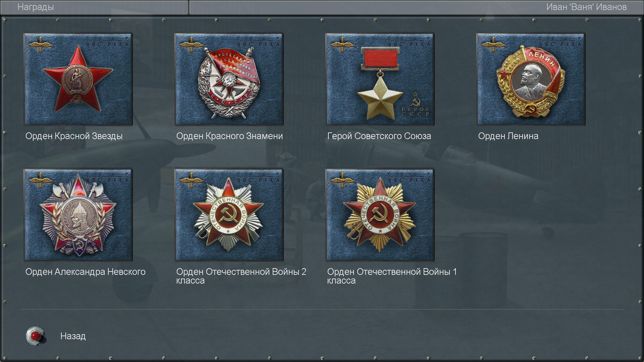Click the Орден Красного Знамени caption
Image resolution: width=644 pixels, height=362 pixels.
point(229,136)
